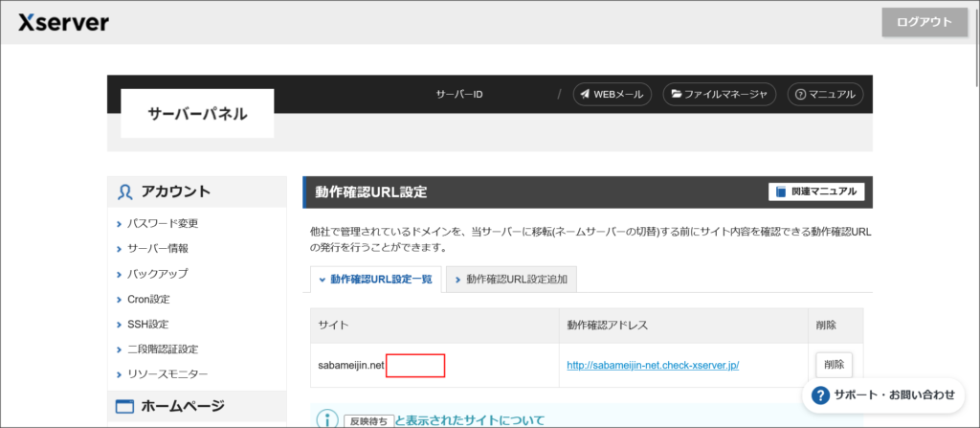Viewport: 980px width, 428px height.
Task: Go to バックアップ settings
Action: pos(158,274)
